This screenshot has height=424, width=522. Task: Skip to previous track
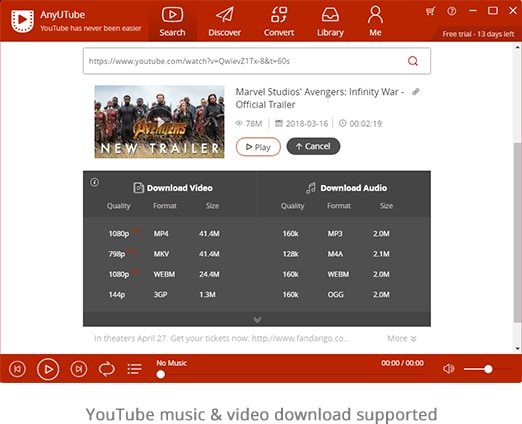(x=17, y=369)
